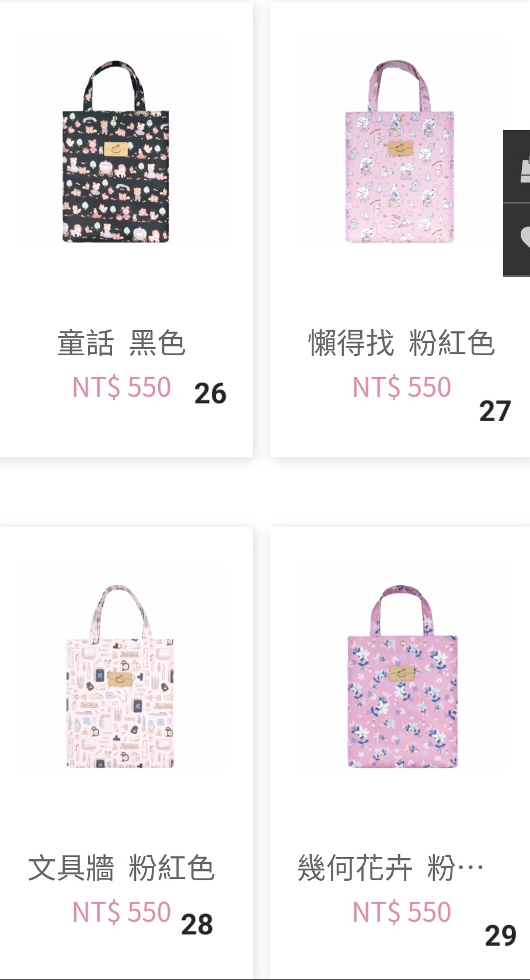Select the 文具牆 粉紅色 product title

coord(121,868)
